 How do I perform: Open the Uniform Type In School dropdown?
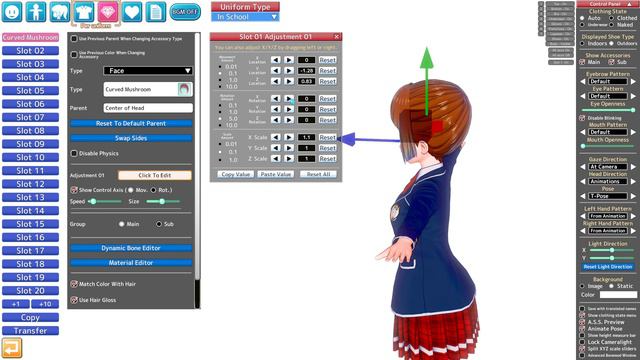245,17
